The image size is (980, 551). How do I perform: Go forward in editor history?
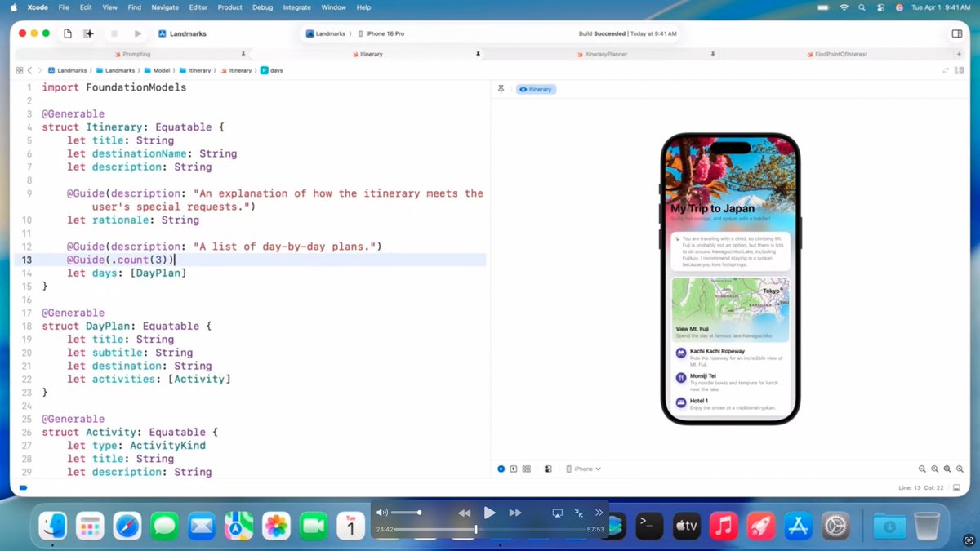(x=39, y=70)
